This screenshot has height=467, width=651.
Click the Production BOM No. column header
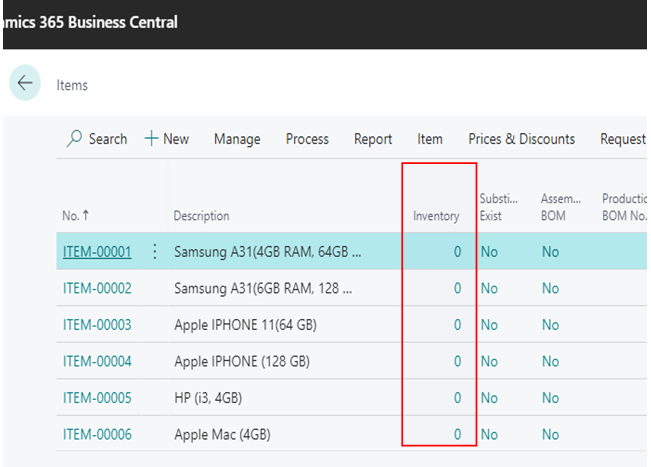(624, 207)
